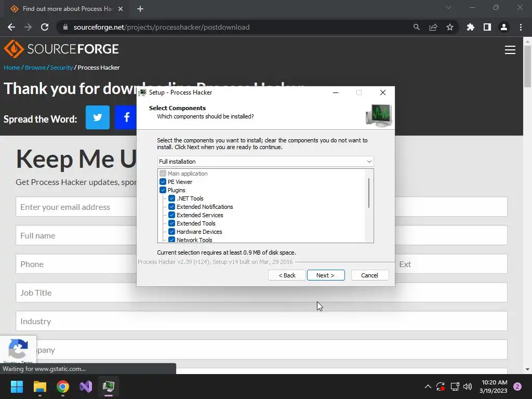This screenshot has height=399, width=532.
Task: Uncheck Hardware Devices plugin
Action: [x=171, y=232]
